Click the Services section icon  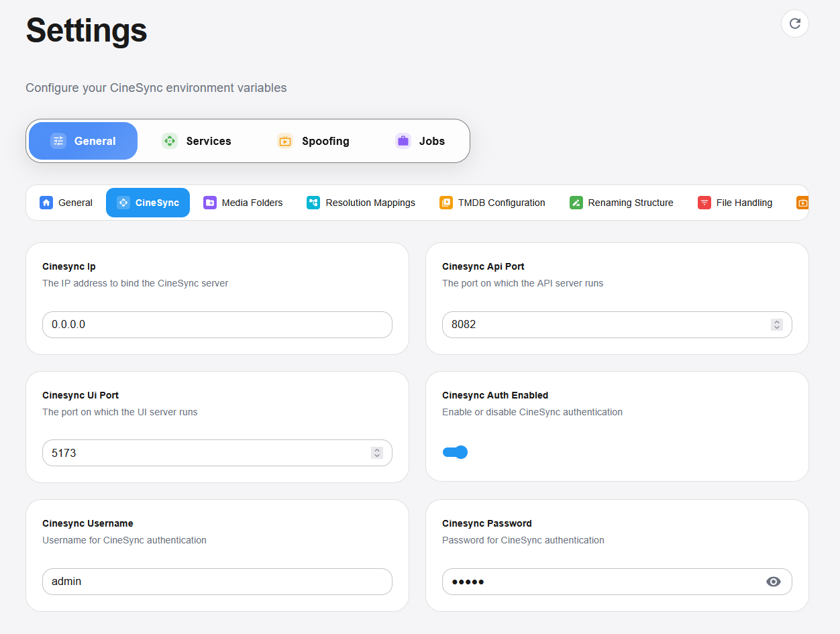170,141
